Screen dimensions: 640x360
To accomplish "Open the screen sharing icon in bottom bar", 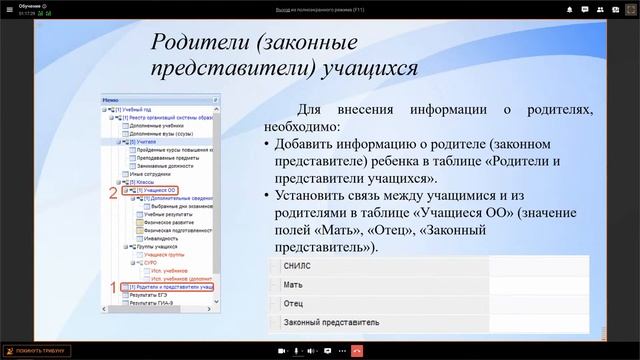I will 327,351.
